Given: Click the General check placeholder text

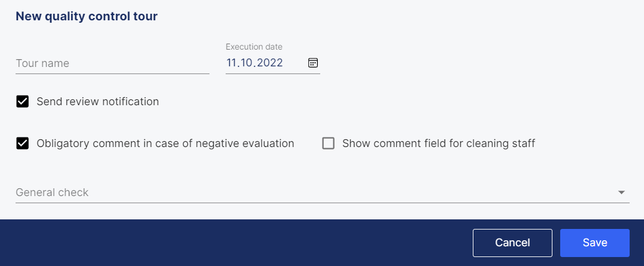Looking at the screenshot, I should pos(52,192).
